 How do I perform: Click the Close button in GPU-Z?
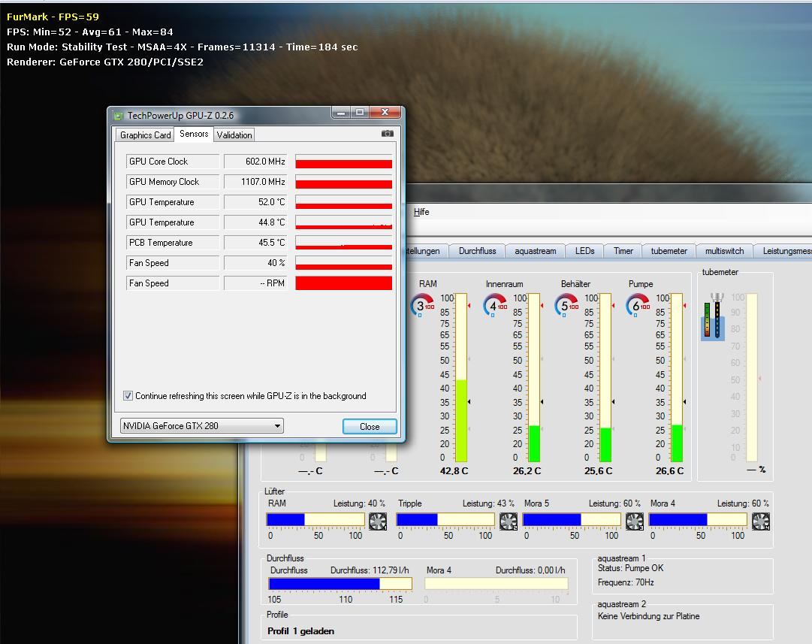click(x=370, y=426)
